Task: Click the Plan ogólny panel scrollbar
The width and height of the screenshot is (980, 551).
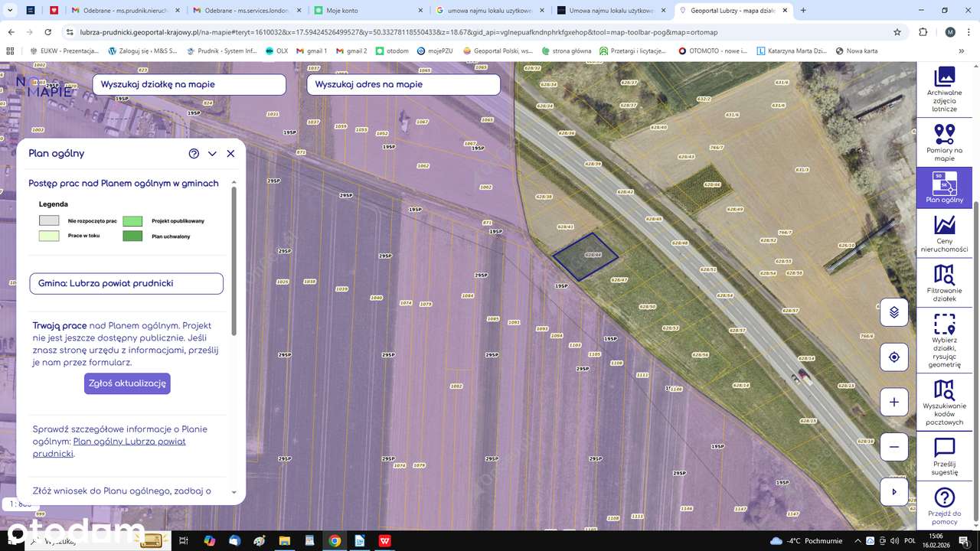Action: point(234,260)
